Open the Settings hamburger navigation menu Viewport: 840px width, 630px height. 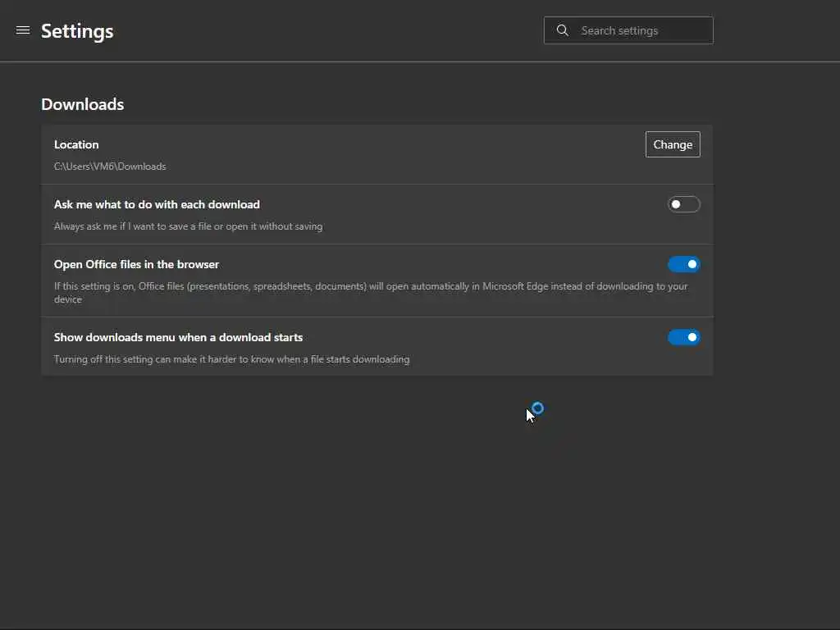23,30
